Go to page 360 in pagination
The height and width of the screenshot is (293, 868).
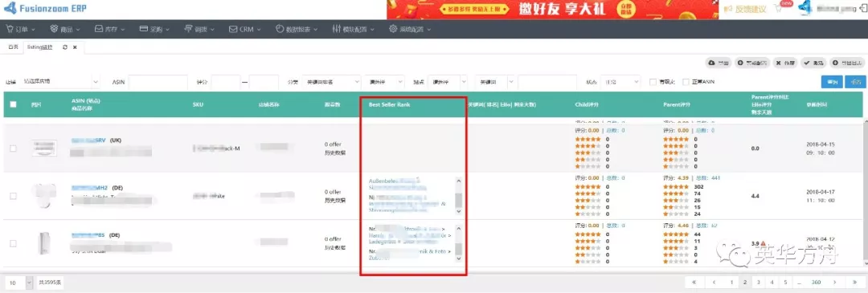816,283
